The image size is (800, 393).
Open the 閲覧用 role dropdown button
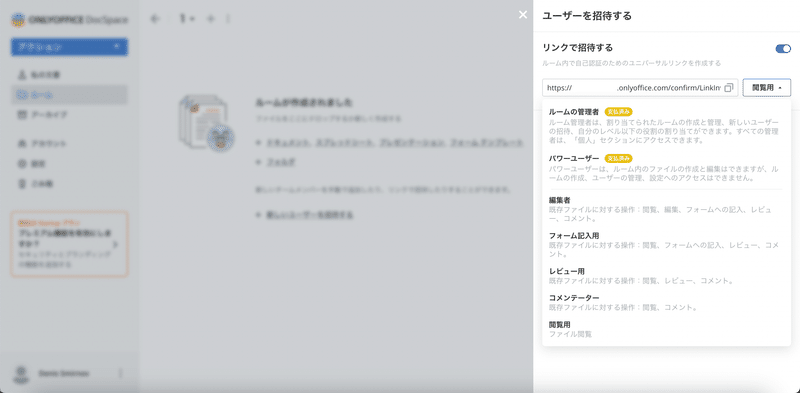(767, 88)
